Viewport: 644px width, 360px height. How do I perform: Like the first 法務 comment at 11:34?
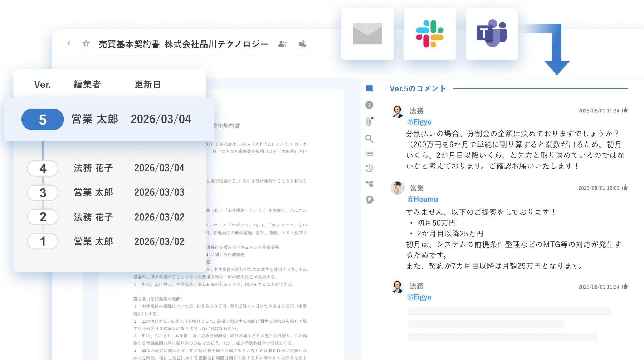pyautogui.click(x=625, y=110)
